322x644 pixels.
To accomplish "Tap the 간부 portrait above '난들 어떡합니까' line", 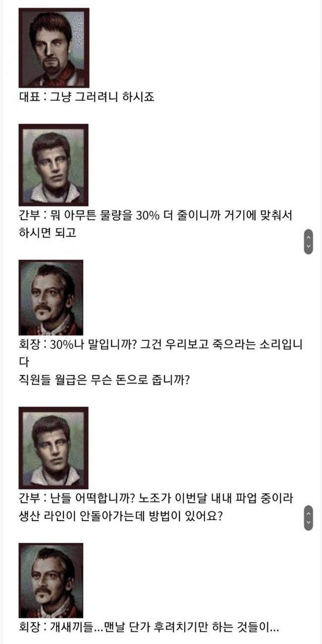I will (x=53, y=448).
